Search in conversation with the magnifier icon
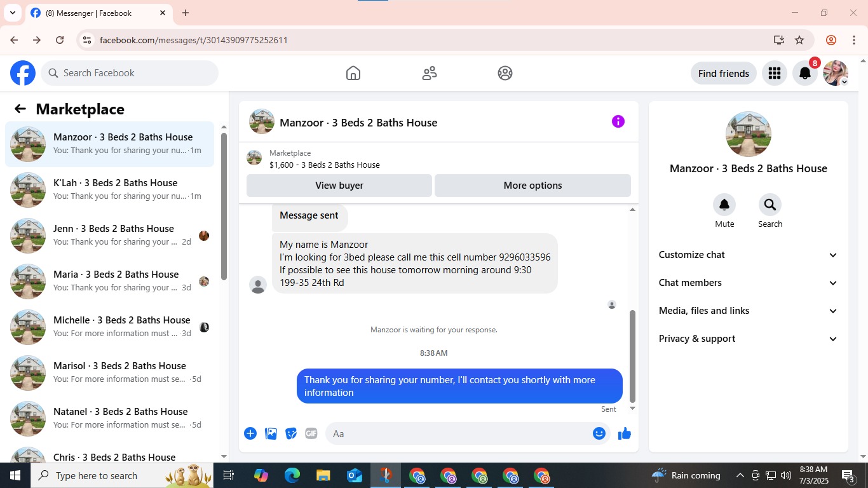 pyautogui.click(x=770, y=205)
